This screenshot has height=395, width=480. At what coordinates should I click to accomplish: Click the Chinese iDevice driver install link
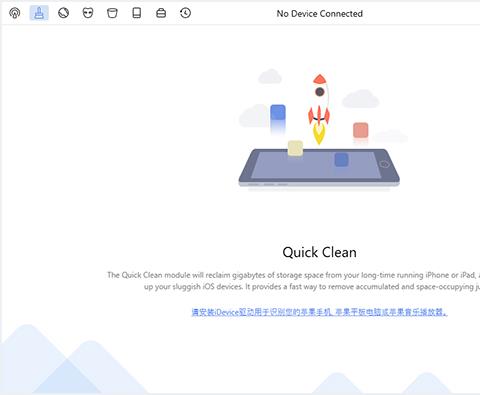pyautogui.click(x=319, y=312)
